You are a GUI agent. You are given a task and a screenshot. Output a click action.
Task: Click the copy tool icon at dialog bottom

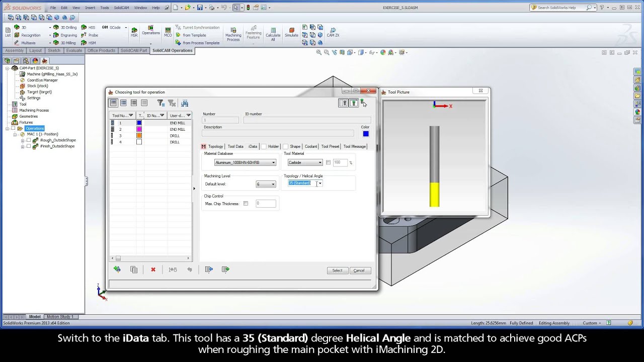pos(134,269)
